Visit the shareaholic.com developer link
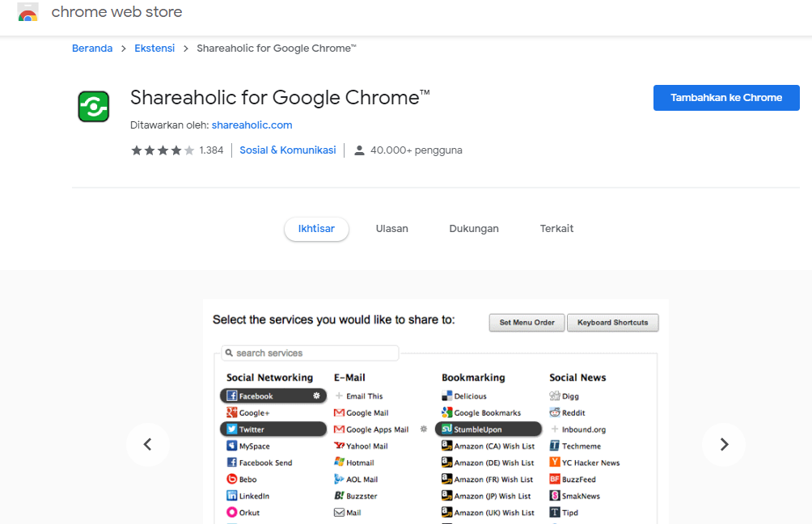 tap(252, 125)
